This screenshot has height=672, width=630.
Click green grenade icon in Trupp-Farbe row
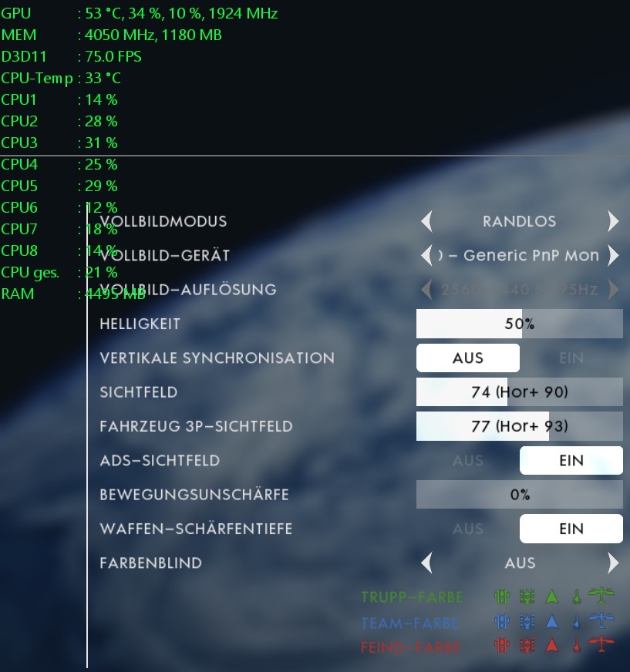577,596
